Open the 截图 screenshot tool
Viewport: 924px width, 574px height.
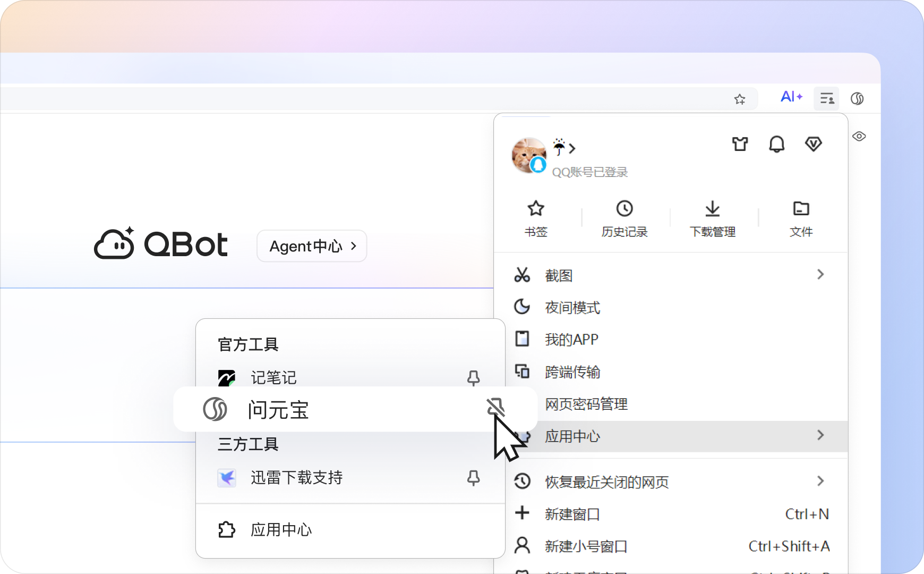click(x=558, y=275)
